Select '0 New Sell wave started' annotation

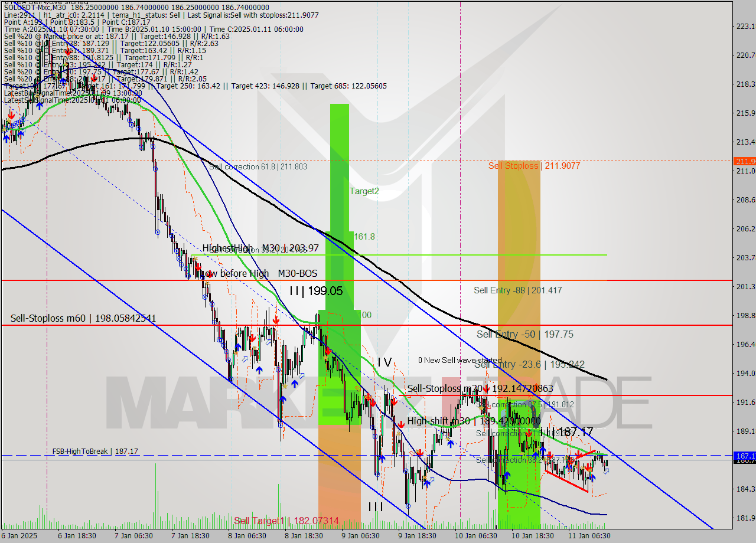460,360
